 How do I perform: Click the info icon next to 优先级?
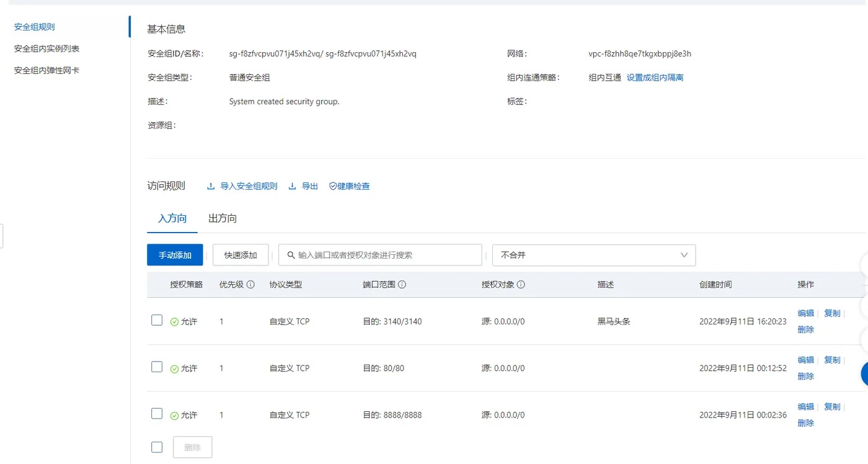pos(250,285)
